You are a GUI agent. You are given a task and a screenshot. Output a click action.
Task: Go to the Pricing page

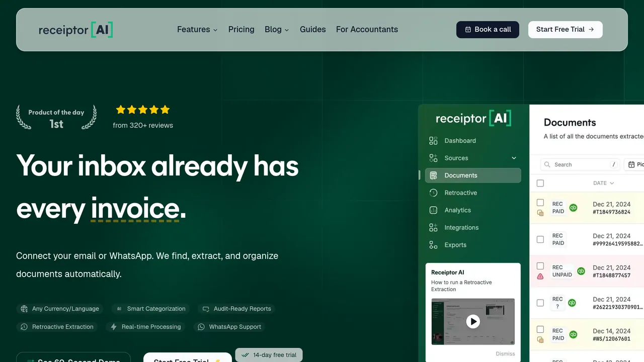pyautogui.click(x=241, y=29)
